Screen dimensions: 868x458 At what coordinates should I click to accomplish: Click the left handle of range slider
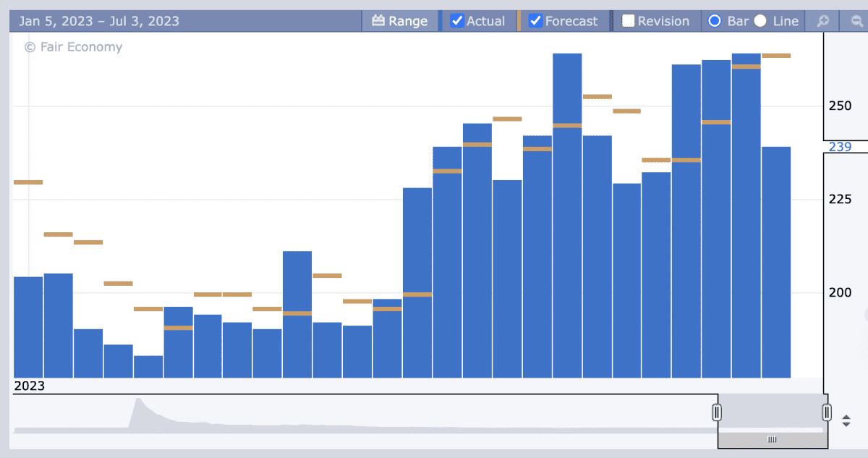coord(717,412)
